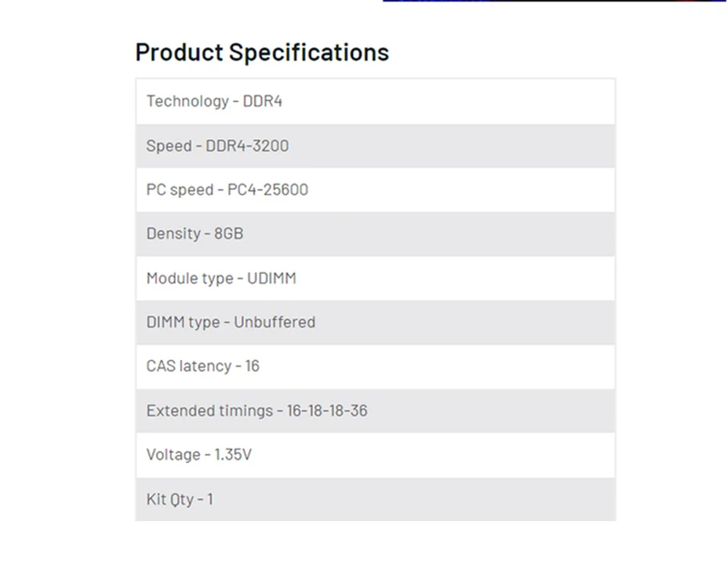Click the 8GB density value
Image resolution: width=728 pixels, height=583 pixels.
pyautogui.click(x=228, y=234)
